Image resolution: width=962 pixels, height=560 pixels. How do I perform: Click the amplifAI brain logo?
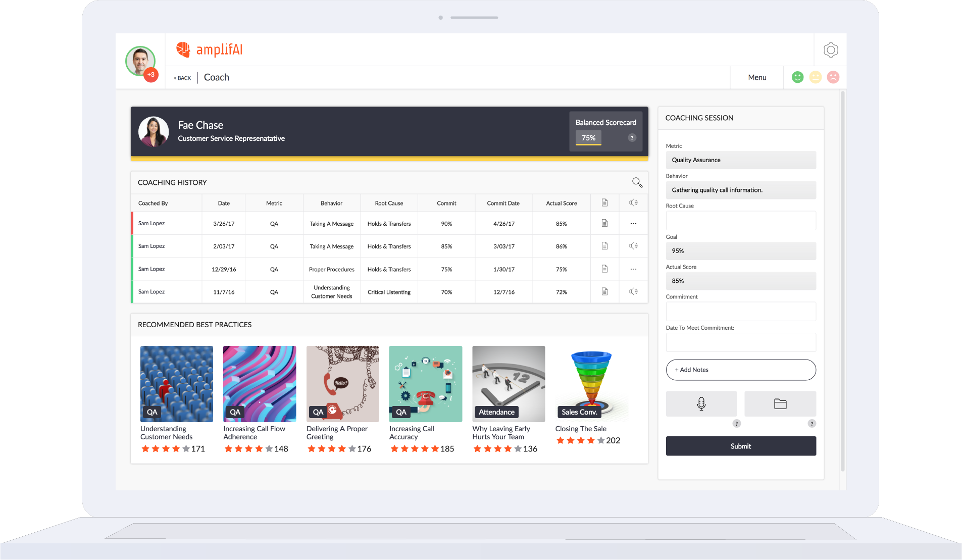[x=183, y=49]
